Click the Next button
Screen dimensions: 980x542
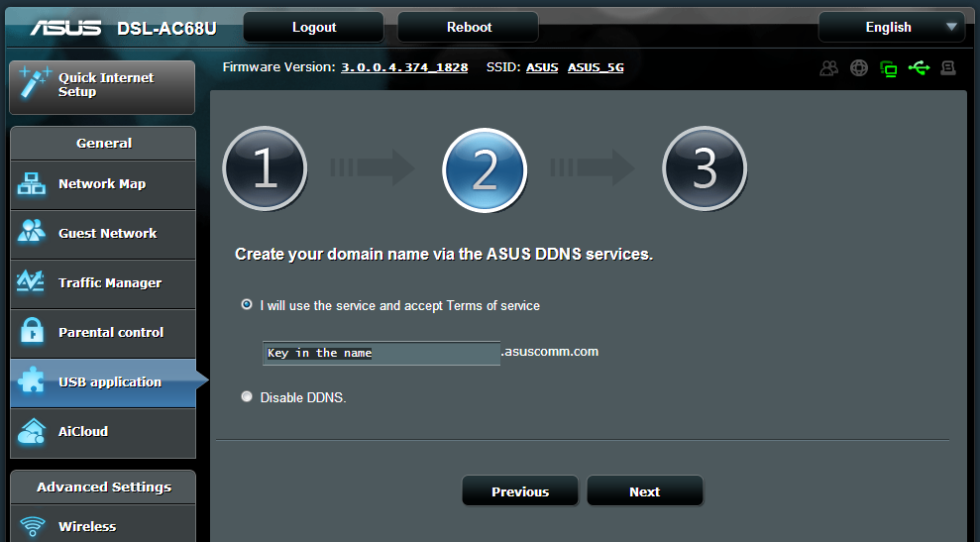point(644,491)
